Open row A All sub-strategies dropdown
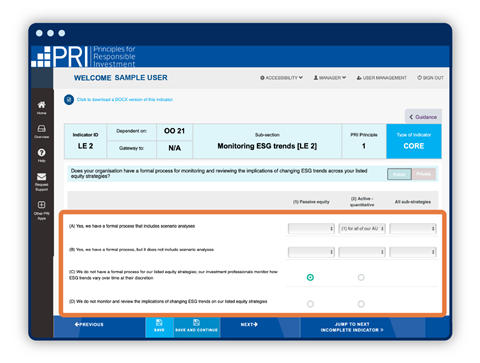The height and width of the screenshot is (363, 480). (413, 229)
